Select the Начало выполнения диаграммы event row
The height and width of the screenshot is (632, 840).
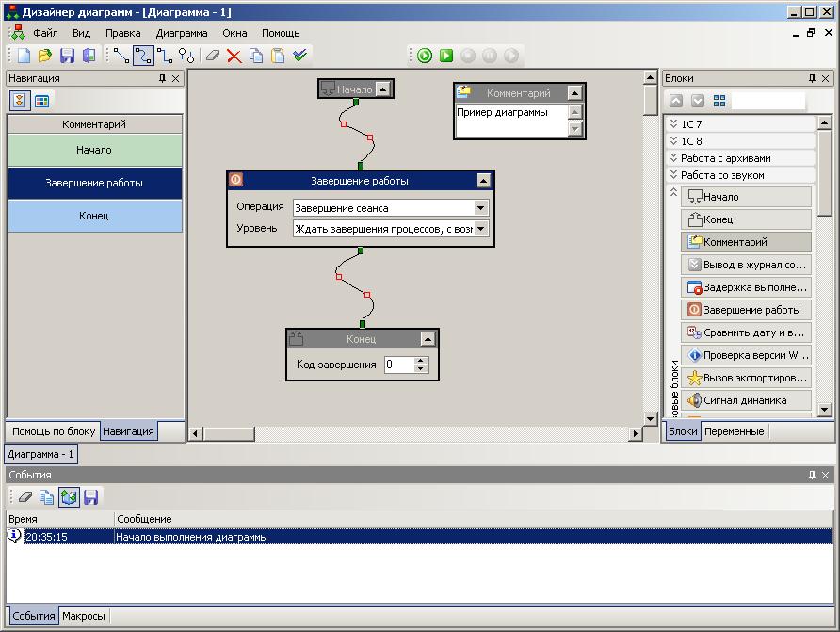click(x=419, y=537)
